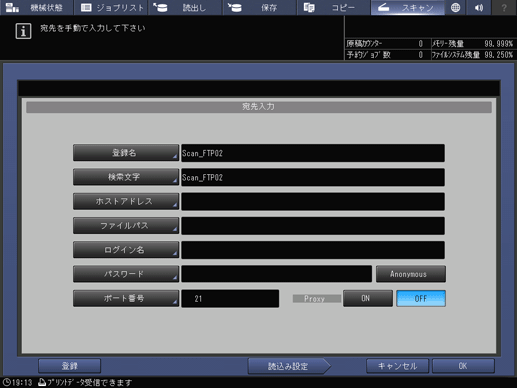517x388 pixels.
Task: Click the empty host address input field
Action: [x=313, y=202]
